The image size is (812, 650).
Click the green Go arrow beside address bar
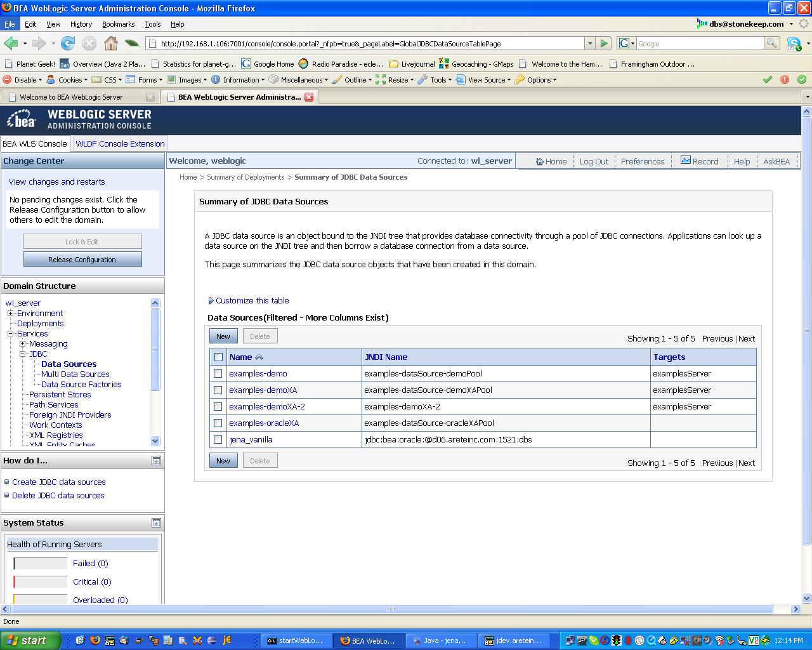pos(604,43)
